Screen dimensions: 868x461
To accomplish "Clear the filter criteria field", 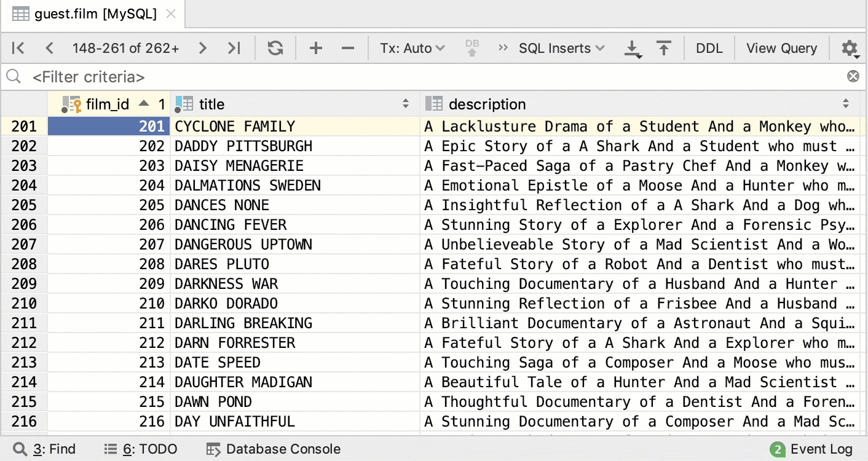I will 853,76.
